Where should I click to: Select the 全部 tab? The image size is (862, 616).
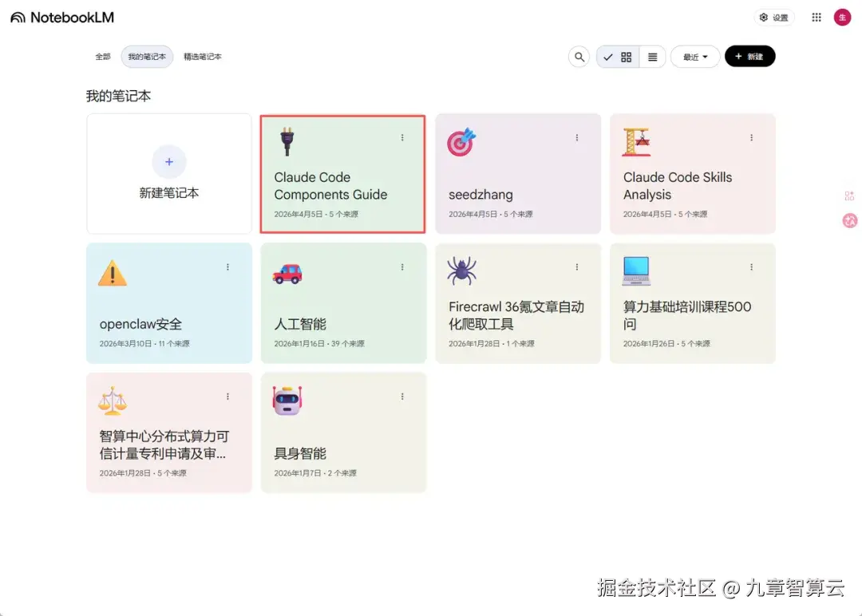(x=103, y=57)
